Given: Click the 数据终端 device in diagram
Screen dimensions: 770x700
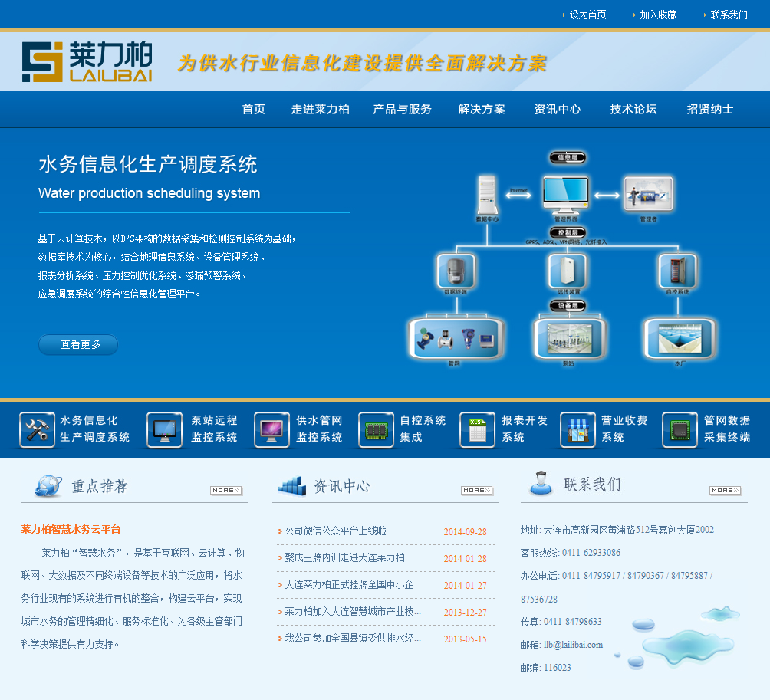Looking at the screenshot, I should click(x=456, y=271).
